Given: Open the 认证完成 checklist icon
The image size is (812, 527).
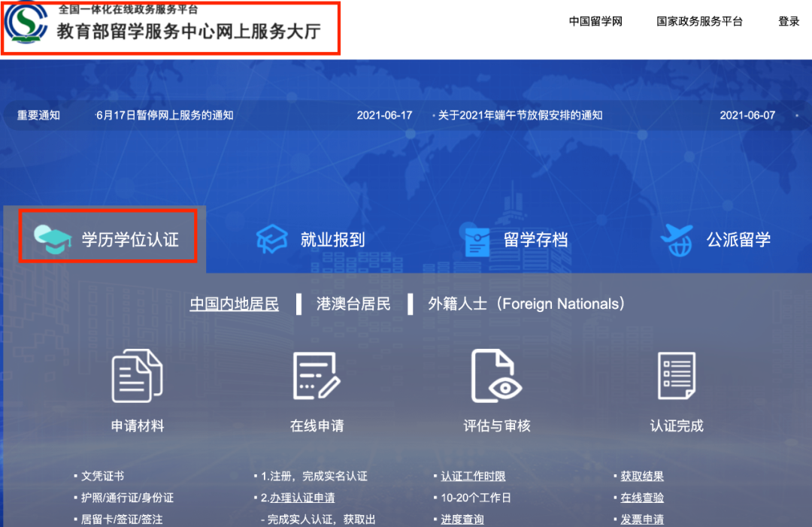Looking at the screenshot, I should (675, 377).
